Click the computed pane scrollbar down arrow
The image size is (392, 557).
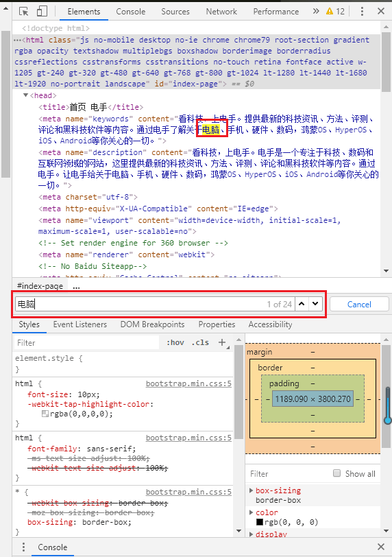386,531
